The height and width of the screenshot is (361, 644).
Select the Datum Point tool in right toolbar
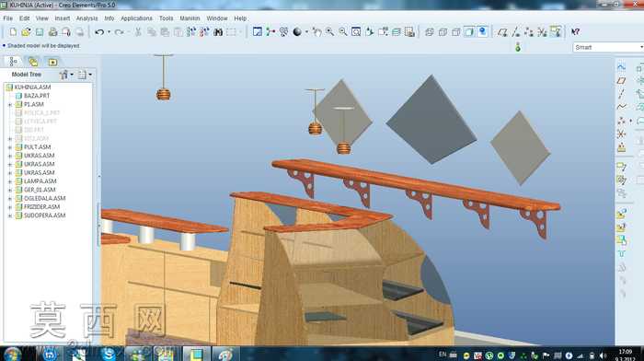pos(621,121)
